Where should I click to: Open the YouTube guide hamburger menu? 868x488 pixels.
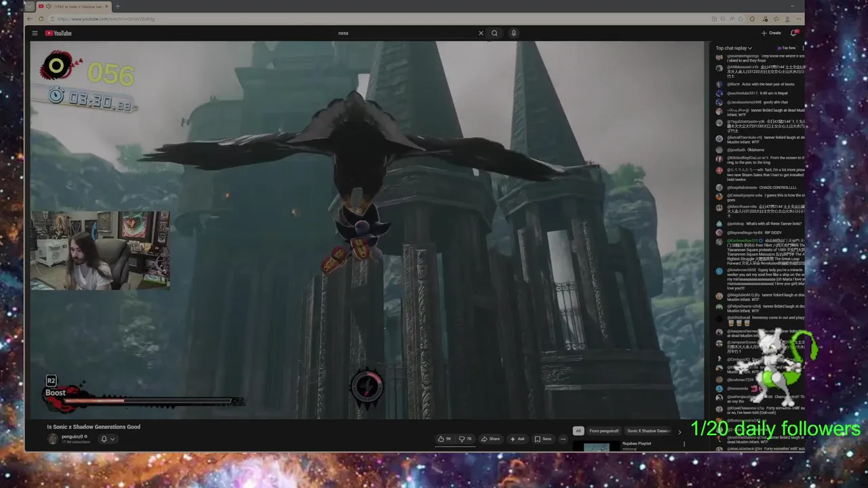[x=35, y=33]
